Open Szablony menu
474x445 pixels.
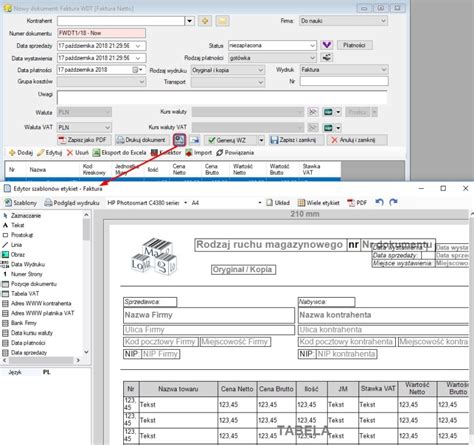tap(21, 203)
